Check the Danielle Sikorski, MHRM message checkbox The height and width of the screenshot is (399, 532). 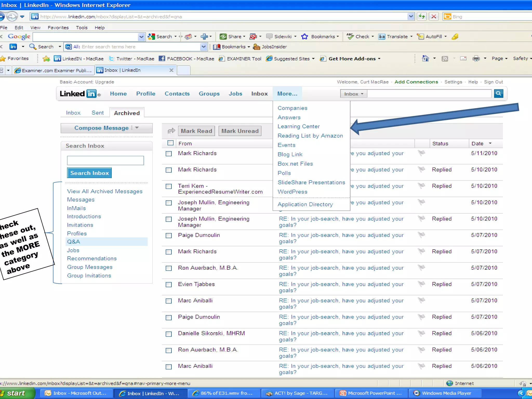point(169,334)
